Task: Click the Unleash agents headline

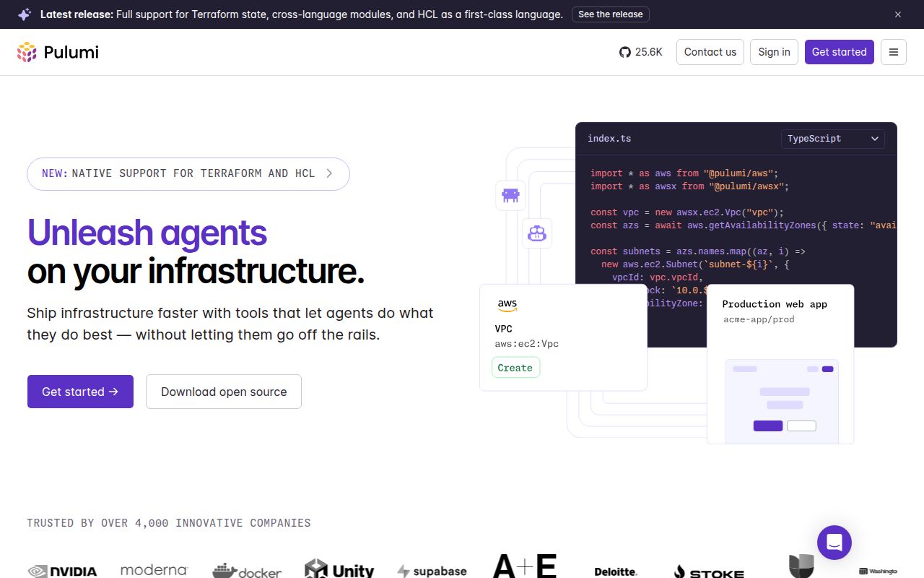Action: pos(147,233)
